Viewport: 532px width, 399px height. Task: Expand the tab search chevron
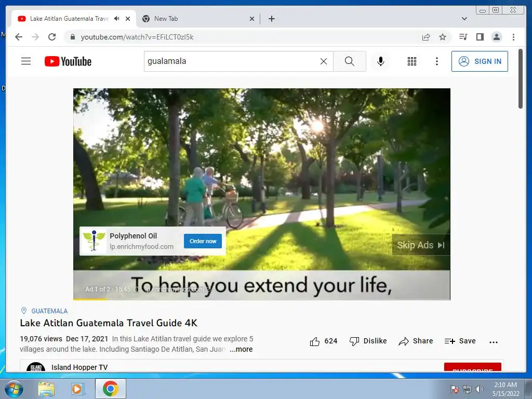click(464, 19)
